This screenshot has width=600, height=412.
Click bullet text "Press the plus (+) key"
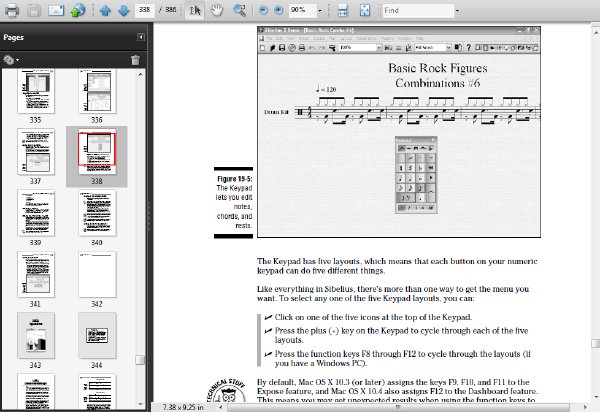[x=401, y=335]
